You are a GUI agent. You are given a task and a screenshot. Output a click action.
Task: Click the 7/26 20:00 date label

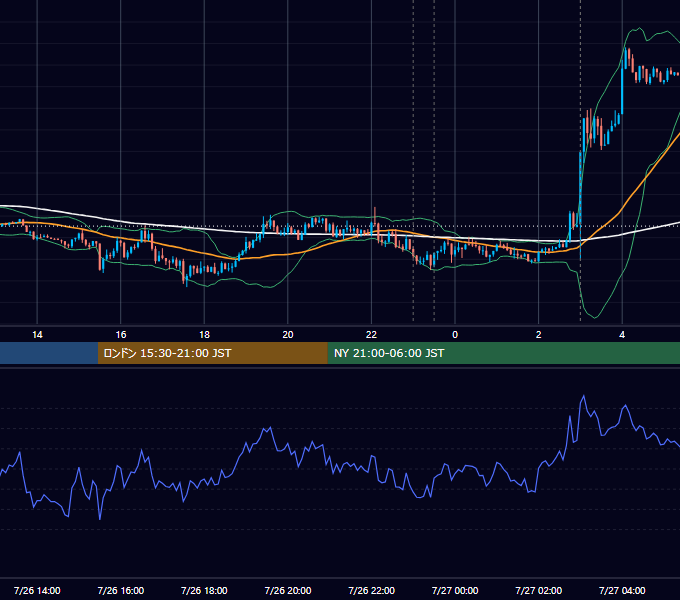point(288,590)
